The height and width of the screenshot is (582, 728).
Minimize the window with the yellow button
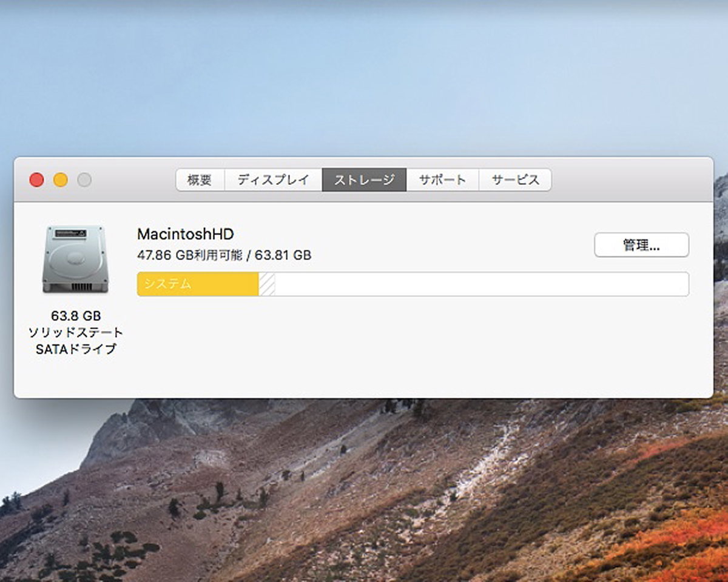click(x=61, y=180)
